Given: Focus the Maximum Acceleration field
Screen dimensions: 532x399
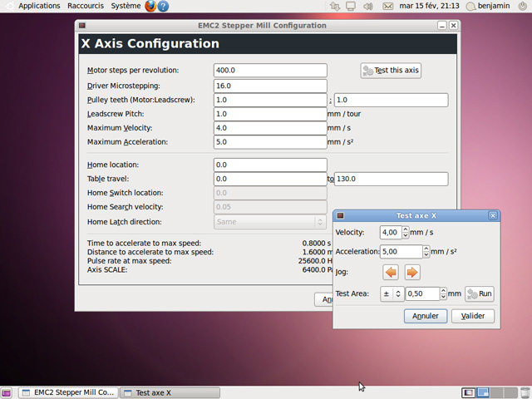Looking at the screenshot, I should pos(270,142).
